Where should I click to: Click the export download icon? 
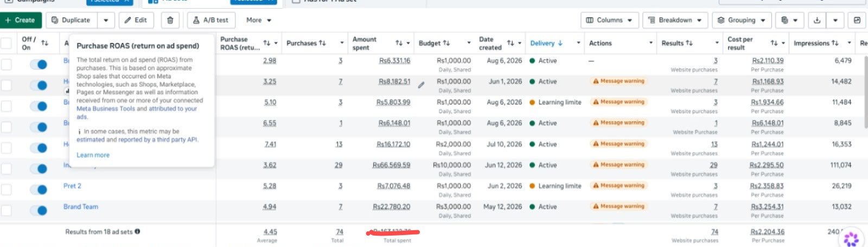[817, 20]
